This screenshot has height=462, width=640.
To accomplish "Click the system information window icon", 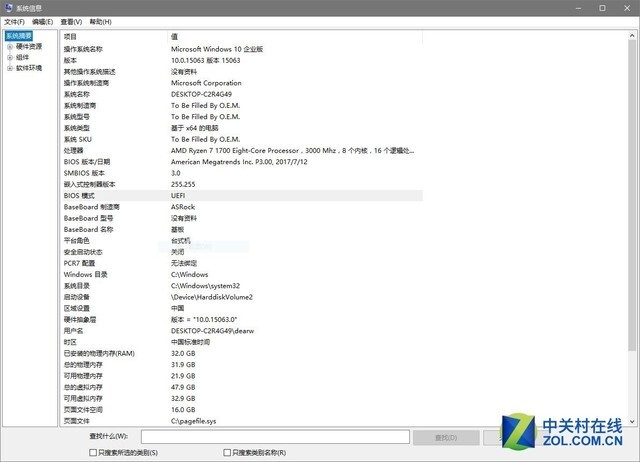I will (8, 8).
